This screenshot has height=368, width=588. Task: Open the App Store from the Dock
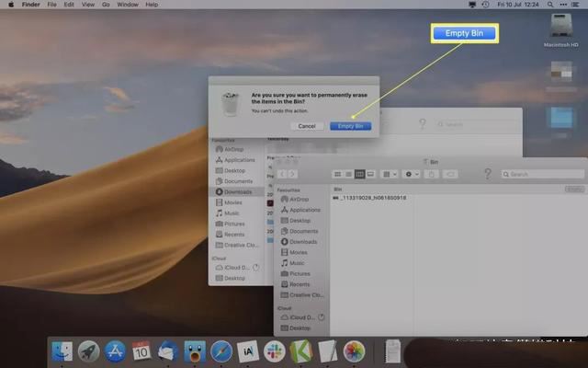point(116,351)
